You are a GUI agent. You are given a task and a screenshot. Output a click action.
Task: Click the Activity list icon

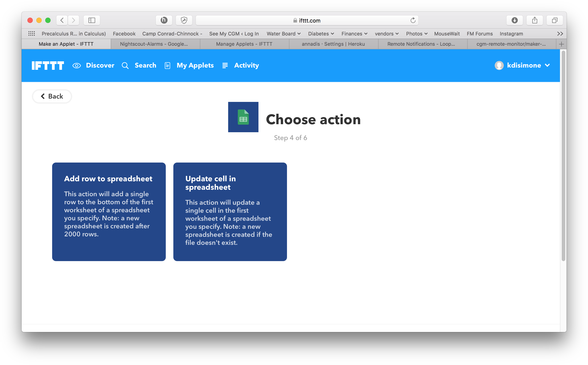pos(225,65)
